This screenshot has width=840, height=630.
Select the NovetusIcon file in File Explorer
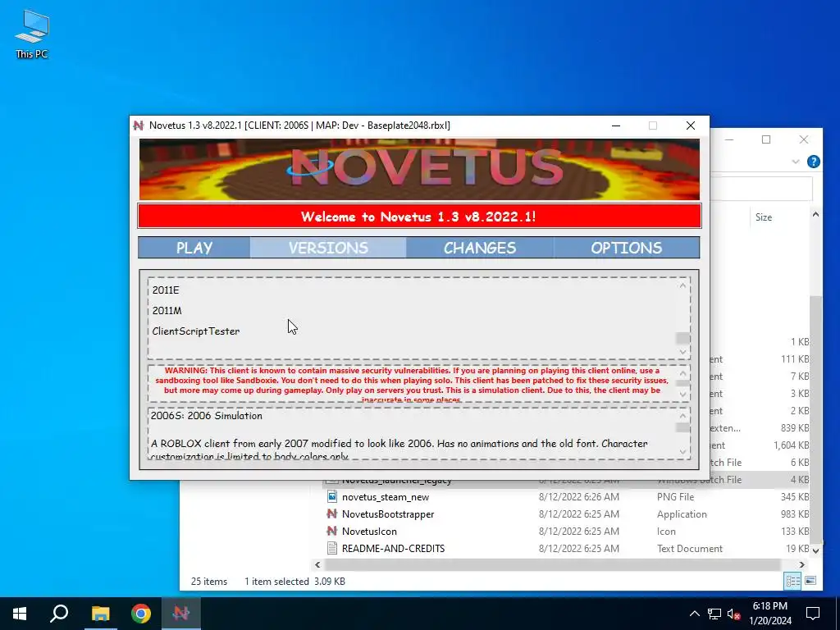click(x=369, y=532)
